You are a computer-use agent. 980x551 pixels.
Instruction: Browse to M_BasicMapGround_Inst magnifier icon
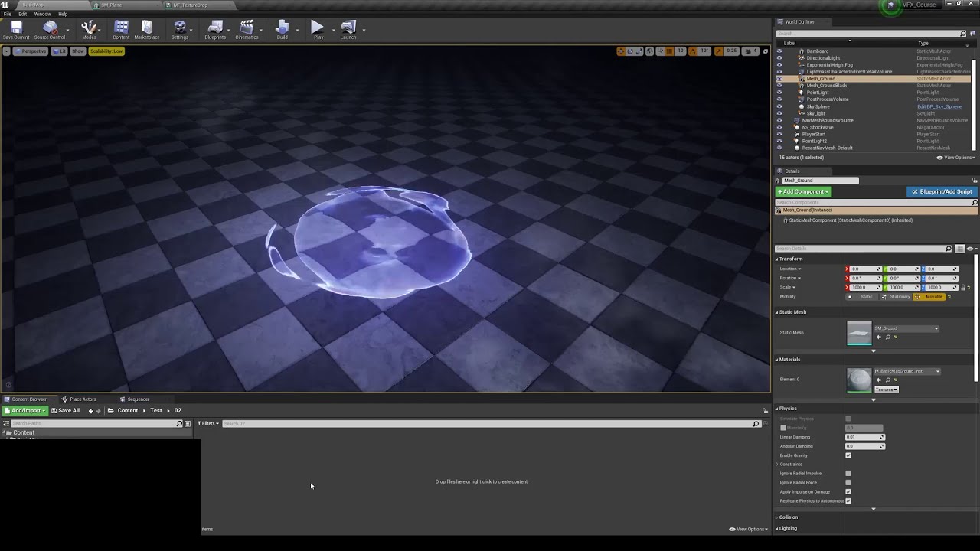click(887, 380)
